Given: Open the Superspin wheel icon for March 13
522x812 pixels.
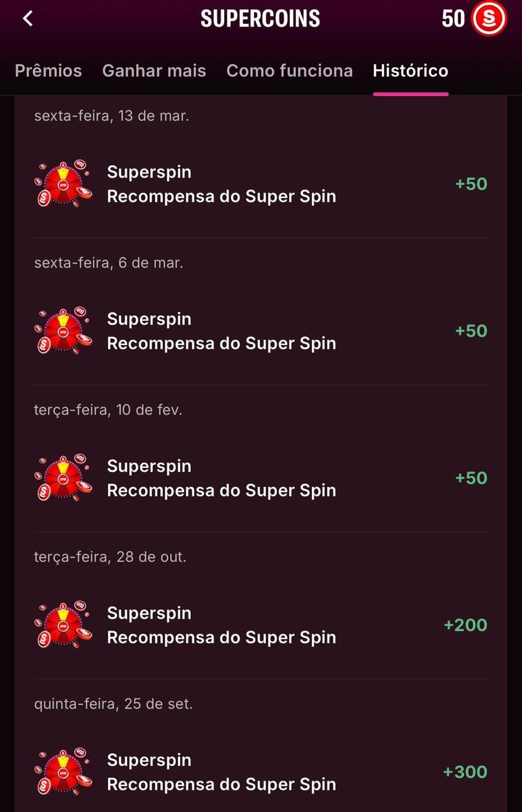Looking at the screenshot, I should (63, 183).
